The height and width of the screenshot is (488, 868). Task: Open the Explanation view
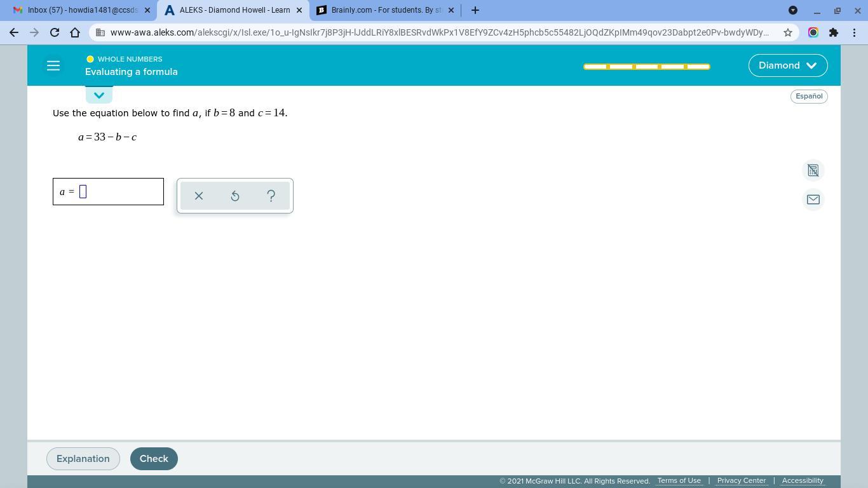pos(83,458)
